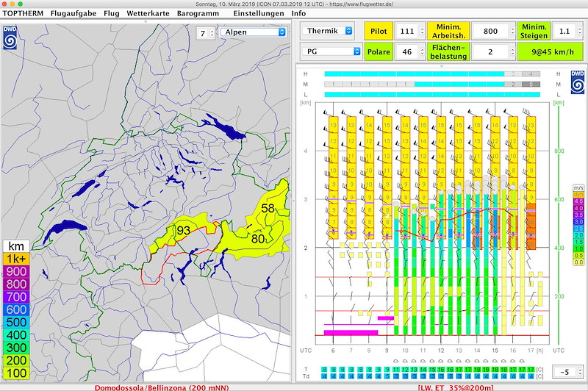Screen dimensions: 588x391
Task: Open the PG aircraft type dropdown
Action: coord(331,51)
